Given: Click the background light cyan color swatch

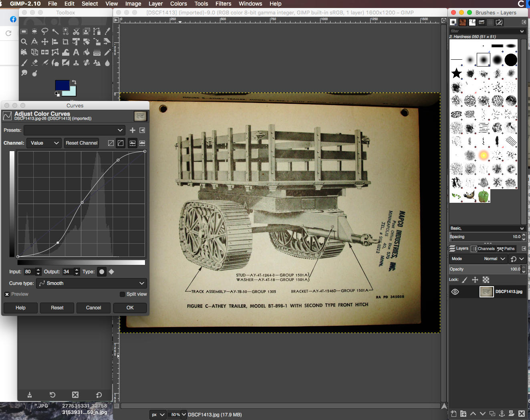Looking at the screenshot, I should (73, 92).
